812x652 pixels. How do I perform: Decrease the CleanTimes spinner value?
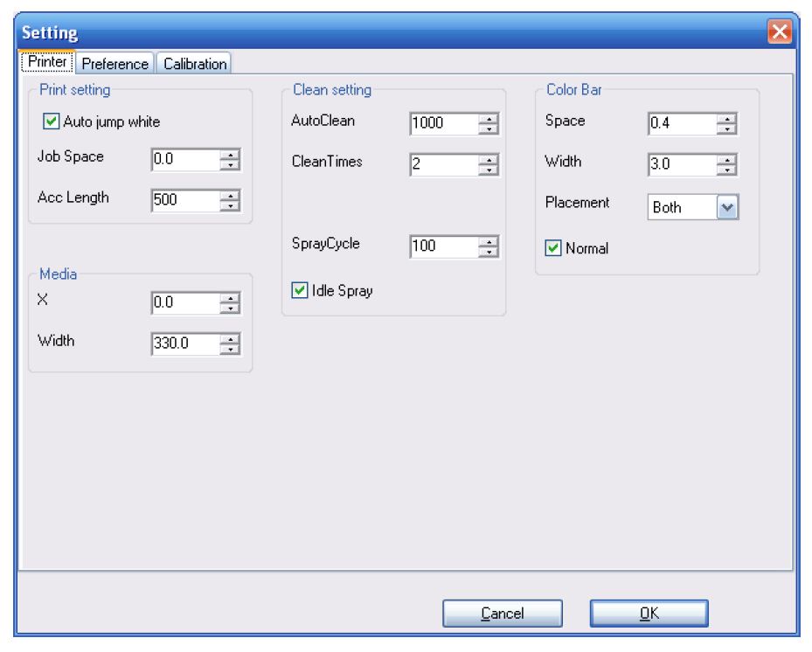tap(489, 170)
